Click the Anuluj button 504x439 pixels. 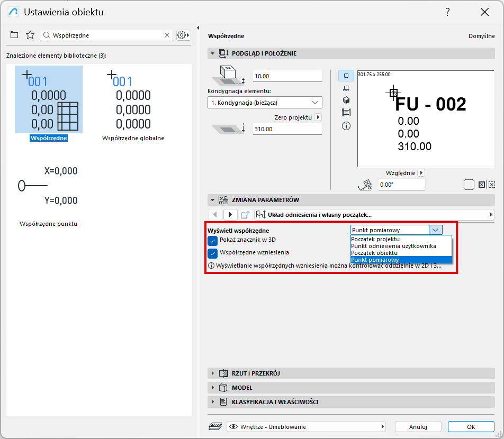(418, 426)
